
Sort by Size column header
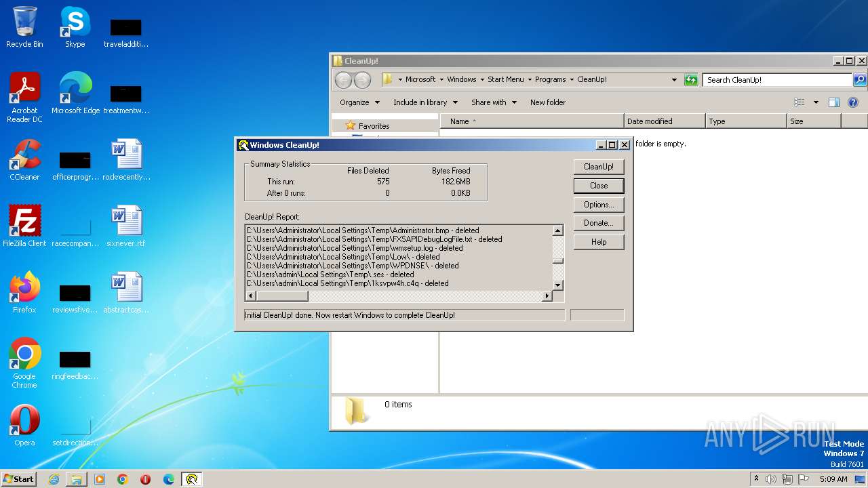[x=814, y=121]
